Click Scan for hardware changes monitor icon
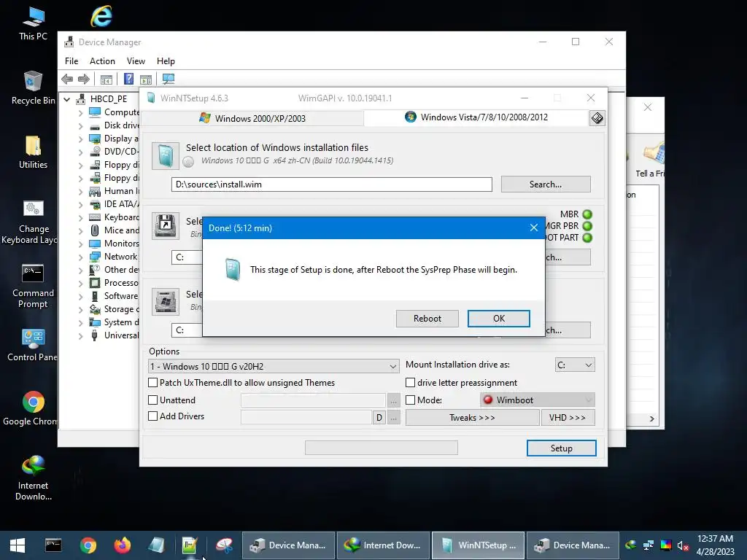This screenshot has width=747, height=560. click(169, 79)
